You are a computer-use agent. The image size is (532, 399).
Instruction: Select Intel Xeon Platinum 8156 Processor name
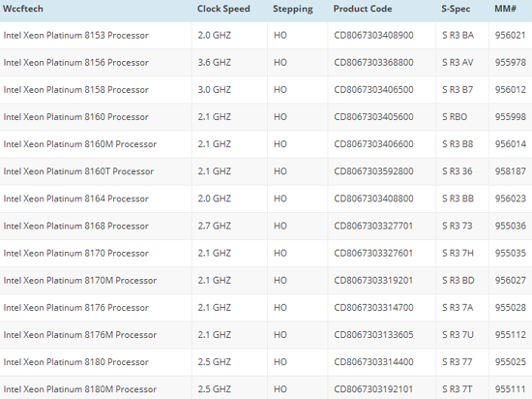[76, 63]
